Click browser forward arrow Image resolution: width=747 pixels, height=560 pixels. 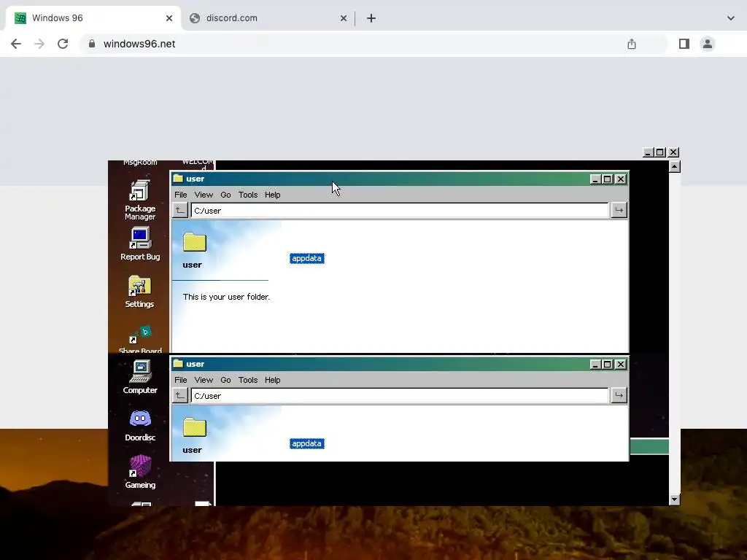39,44
